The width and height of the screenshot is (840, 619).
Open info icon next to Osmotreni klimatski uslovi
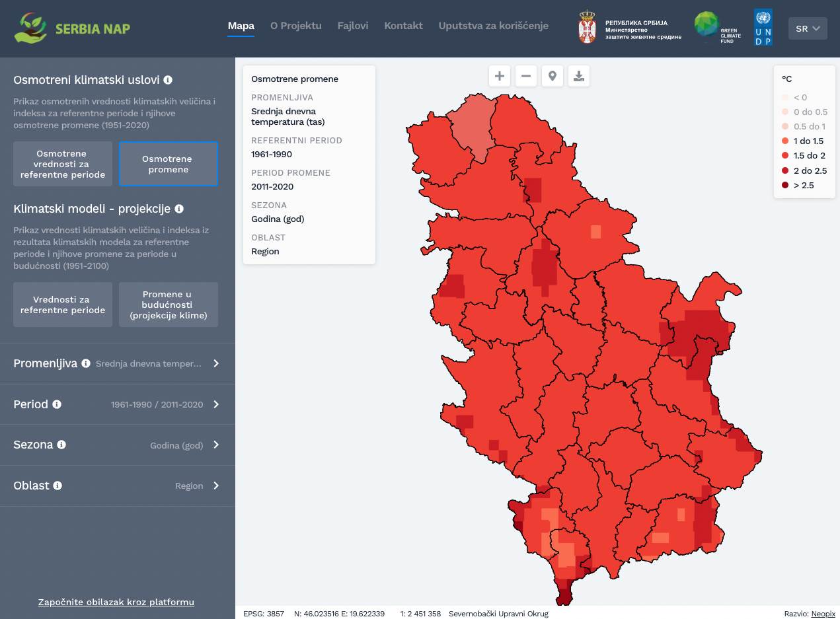point(168,80)
